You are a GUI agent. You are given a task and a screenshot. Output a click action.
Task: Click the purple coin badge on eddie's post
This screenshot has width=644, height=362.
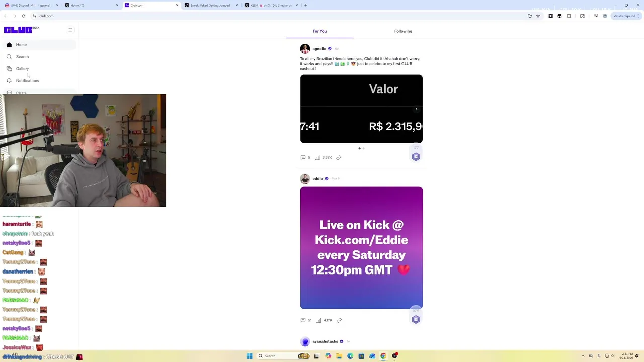(416, 319)
